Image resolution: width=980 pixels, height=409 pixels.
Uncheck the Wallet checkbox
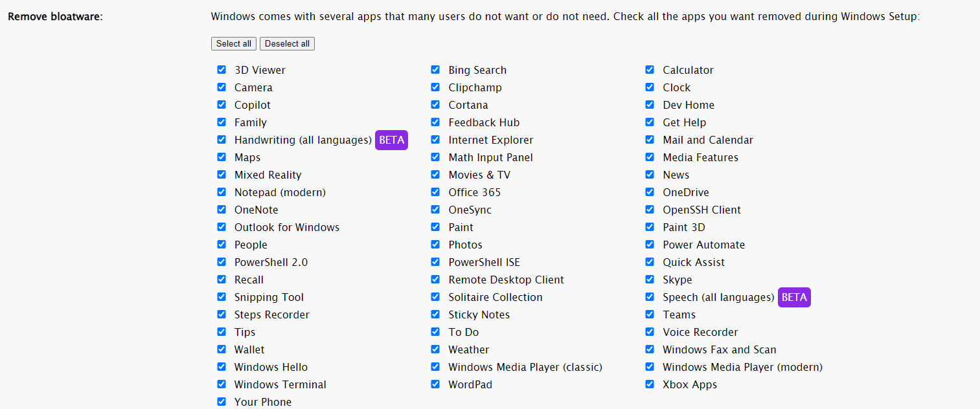click(222, 349)
